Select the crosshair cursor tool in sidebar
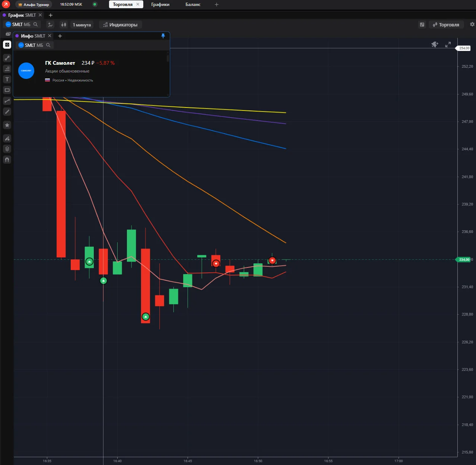Image resolution: width=476 pixels, height=465 pixels. pyautogui.click(x=7, y=45)
